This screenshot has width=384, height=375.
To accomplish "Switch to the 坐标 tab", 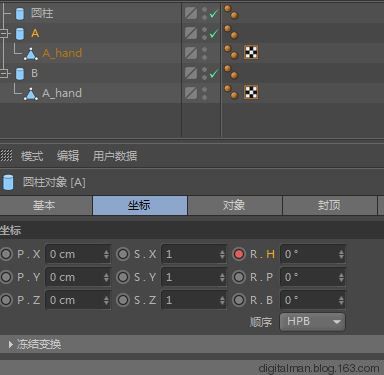I will coord(140,205).
